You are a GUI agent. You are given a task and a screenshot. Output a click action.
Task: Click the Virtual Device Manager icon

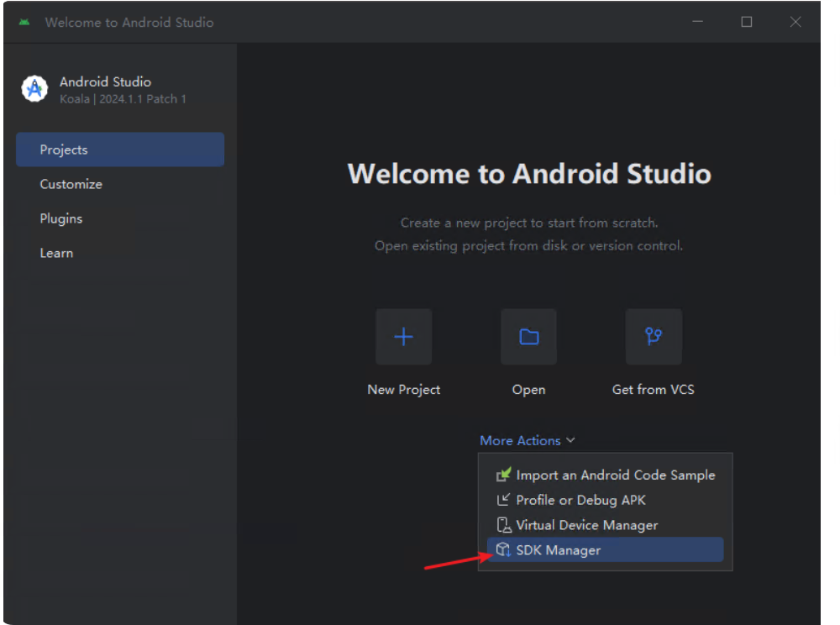[503, 525]
